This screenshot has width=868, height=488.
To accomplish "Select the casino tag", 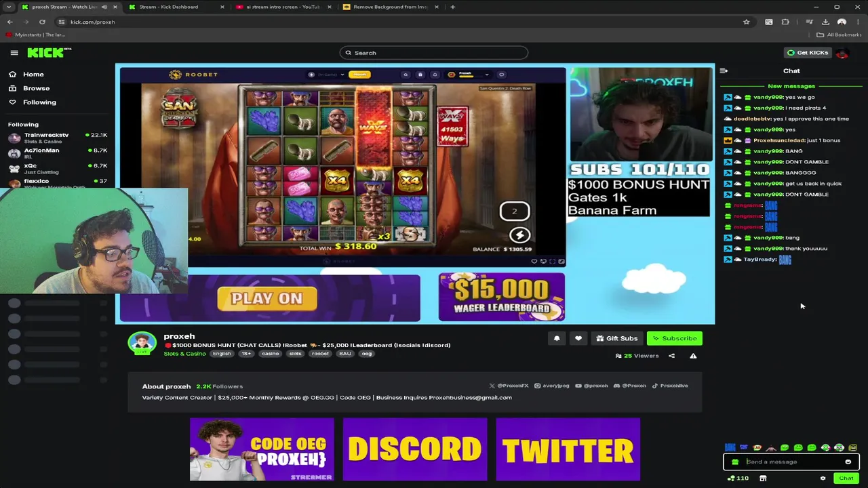I will click(x=271, y=354).
